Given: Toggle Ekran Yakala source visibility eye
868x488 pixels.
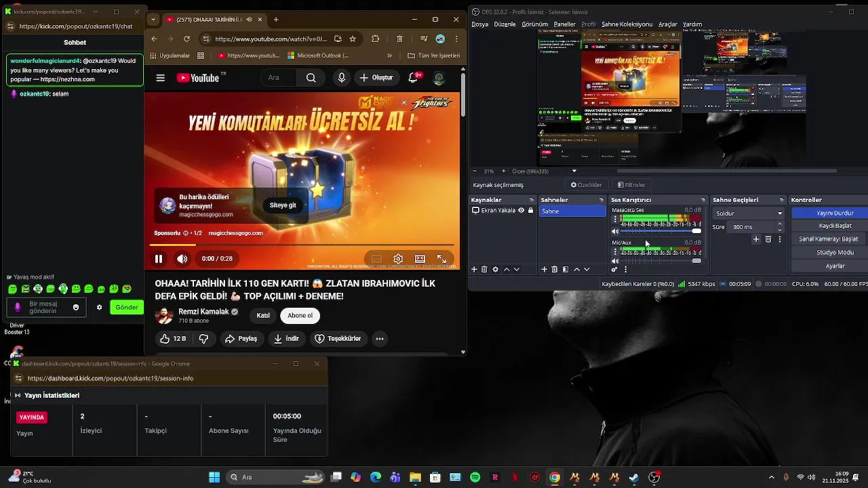Looking at the screenshot, I should [x=521, y=211].
